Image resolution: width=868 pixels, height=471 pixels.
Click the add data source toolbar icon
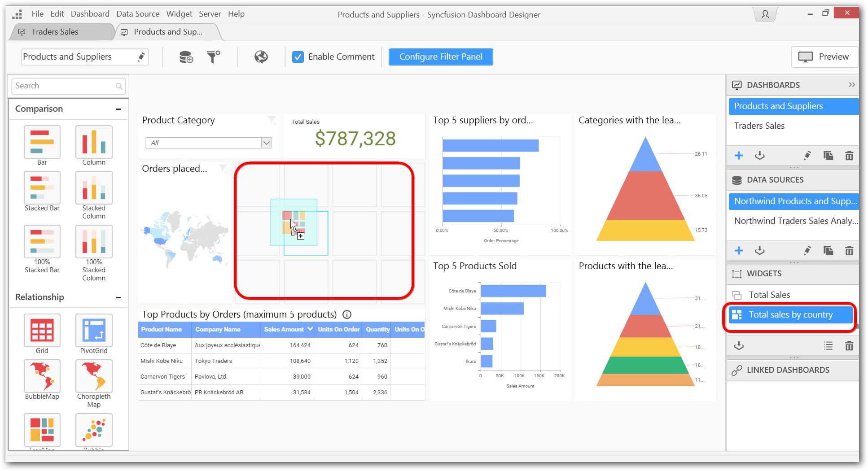pyautogui.click(x=186, y=57)
